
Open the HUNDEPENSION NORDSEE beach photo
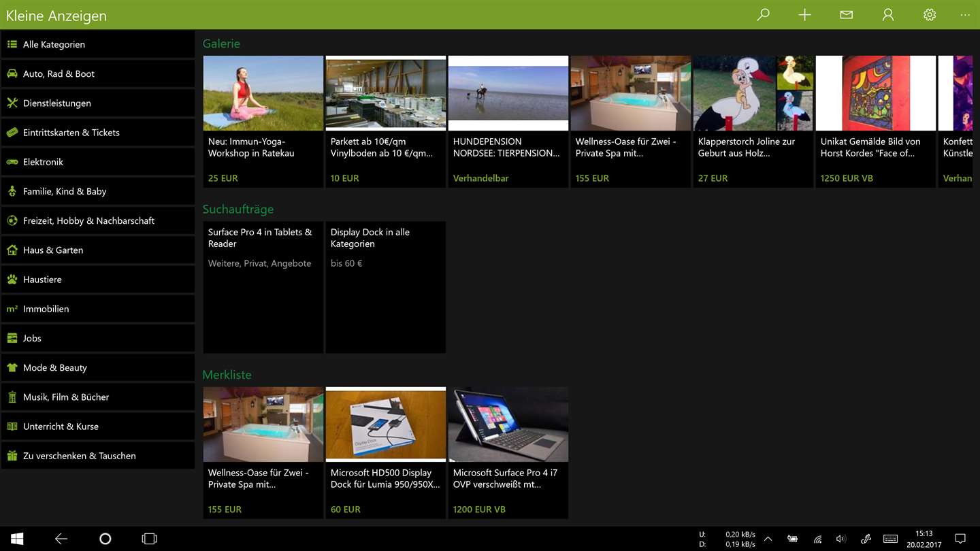pos(508,93)
